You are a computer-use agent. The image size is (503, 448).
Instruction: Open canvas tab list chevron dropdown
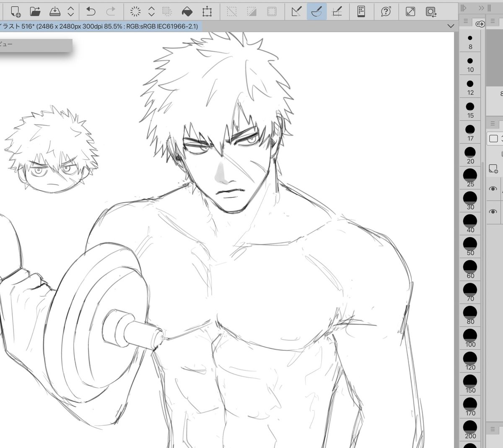(x=451, y=26)
